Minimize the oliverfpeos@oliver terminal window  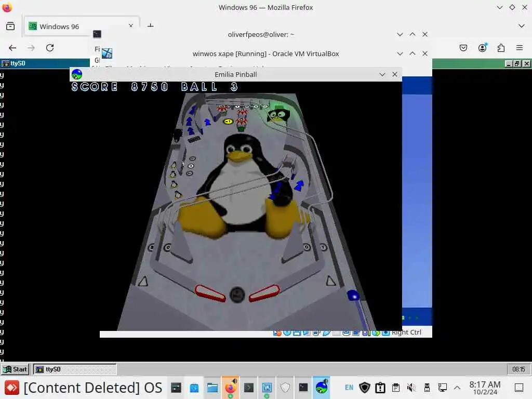pyautogui.click(x=400, y=34)
